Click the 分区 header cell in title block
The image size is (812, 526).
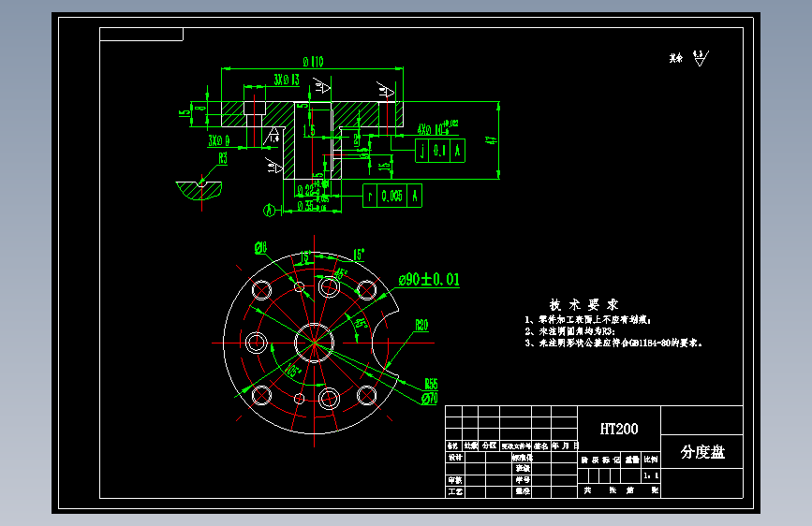click(489, 446)
